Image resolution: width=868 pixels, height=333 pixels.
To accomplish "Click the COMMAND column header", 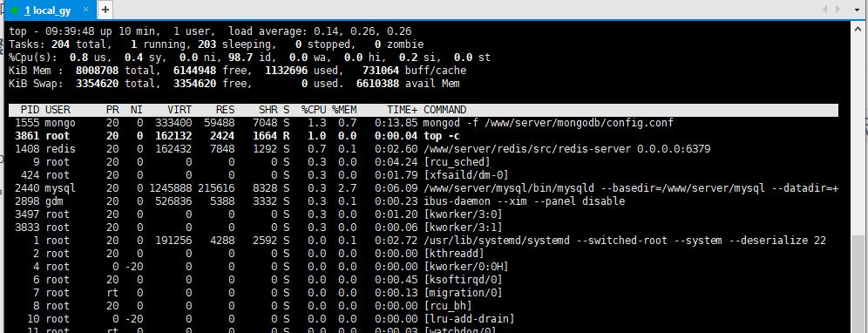I will pos(445,110).
